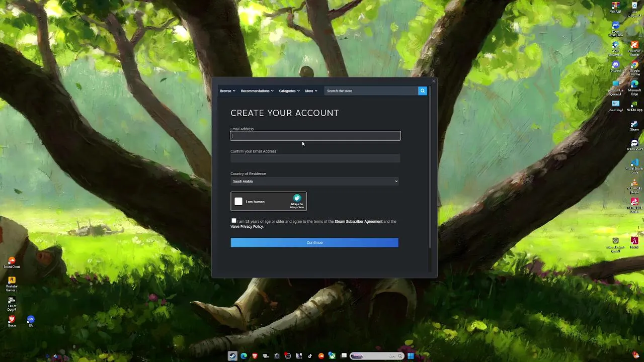Click the Steam icon in the taskbar

(232, 356)
